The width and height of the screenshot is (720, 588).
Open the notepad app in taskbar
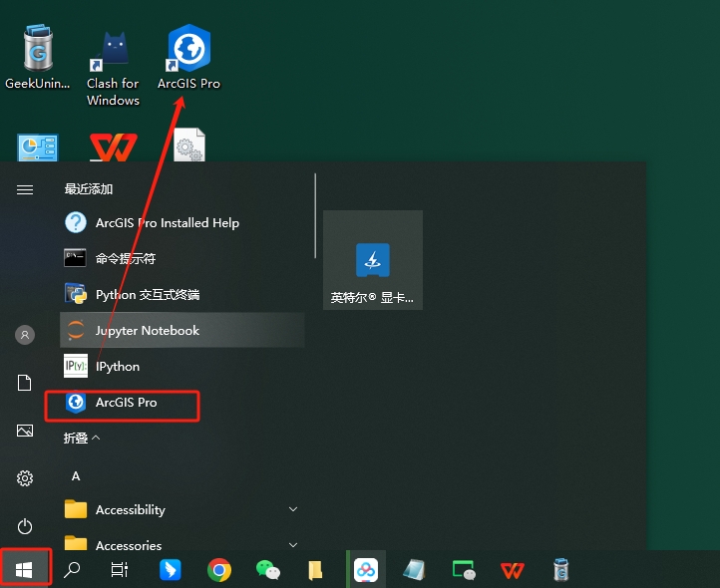click(x=415, y=570)
